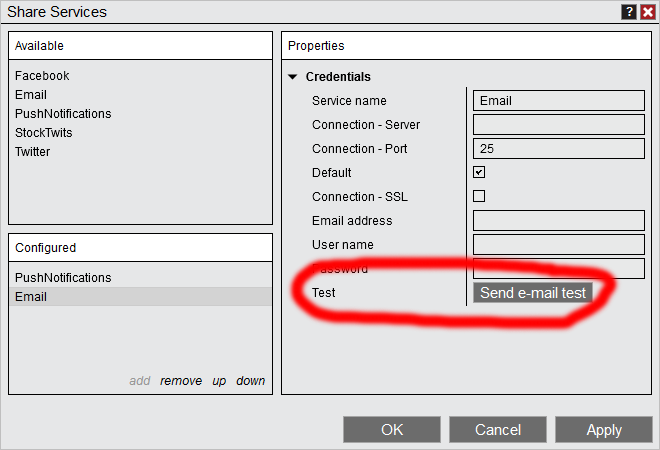Enable the Connection - SSL checkbox

tap(479, 196)
